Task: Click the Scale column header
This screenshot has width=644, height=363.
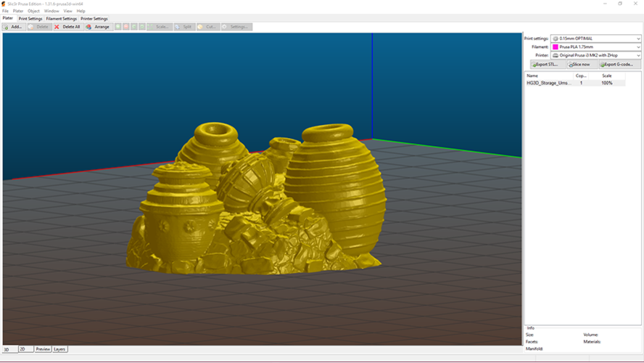Action: click(x=606, y=76)
